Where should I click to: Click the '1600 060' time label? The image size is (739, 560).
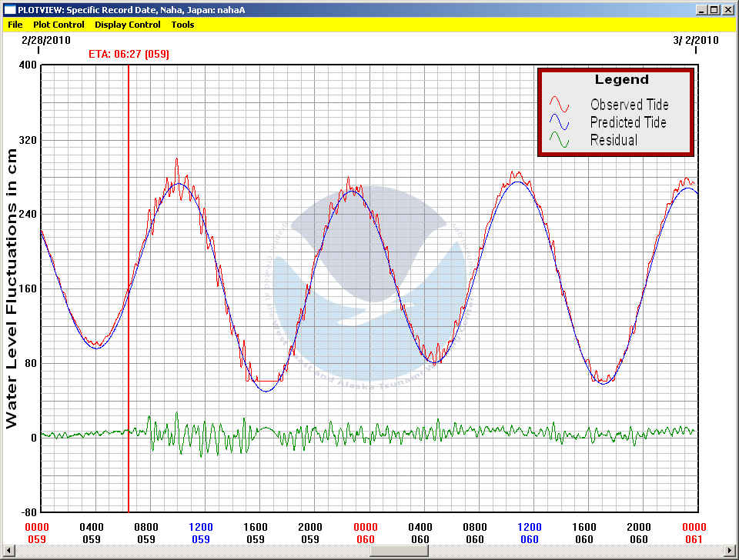tap(584, 532)
